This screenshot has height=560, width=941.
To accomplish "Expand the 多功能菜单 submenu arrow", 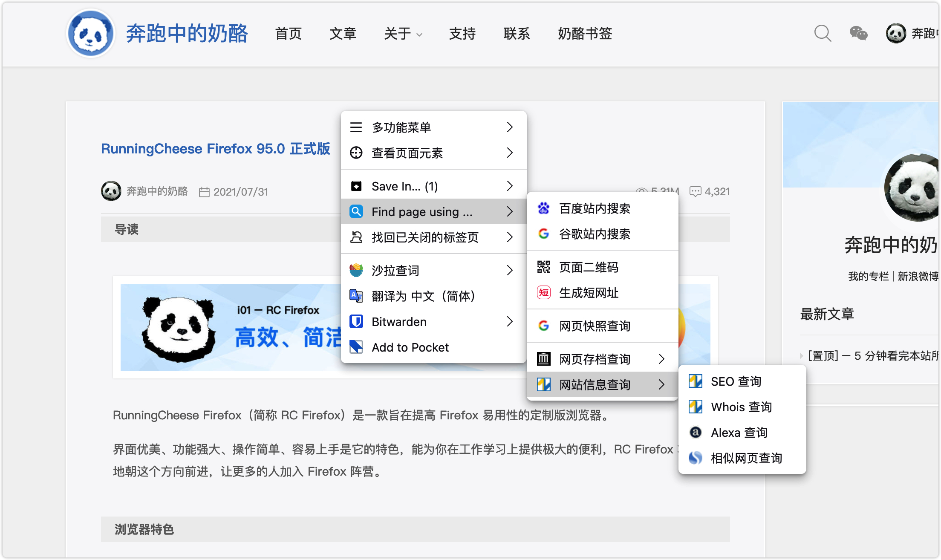I will pyautogui.click(x=510, y=127).
